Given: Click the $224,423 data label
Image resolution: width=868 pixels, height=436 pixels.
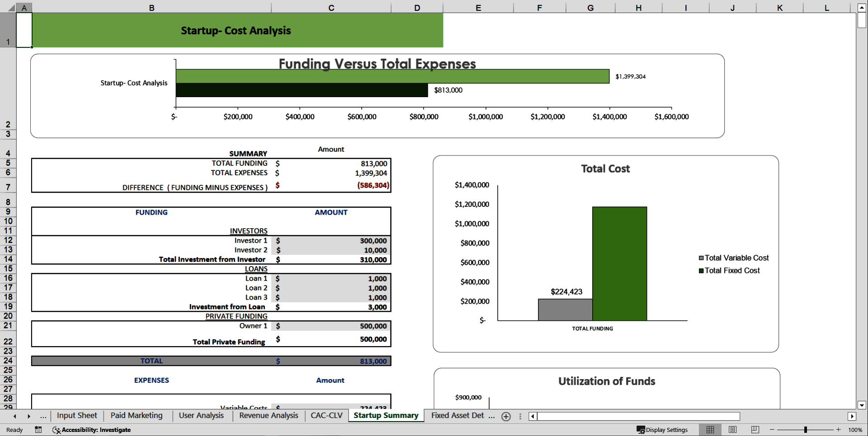Looking at the screenshot, I should 566,292.
